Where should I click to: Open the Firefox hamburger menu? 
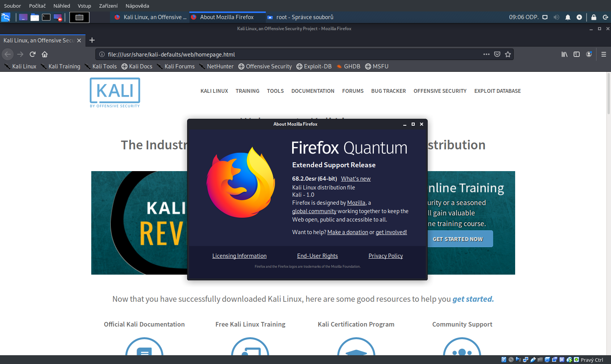604,54
